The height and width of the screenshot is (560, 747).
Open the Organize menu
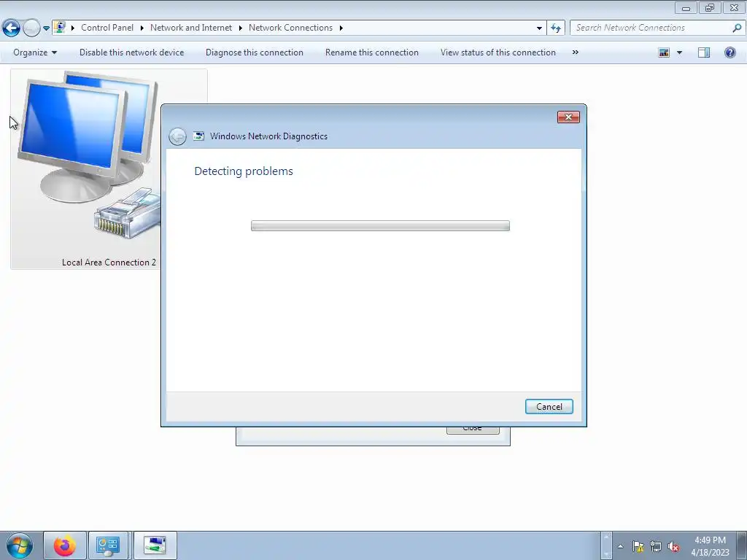click(35, 52)
